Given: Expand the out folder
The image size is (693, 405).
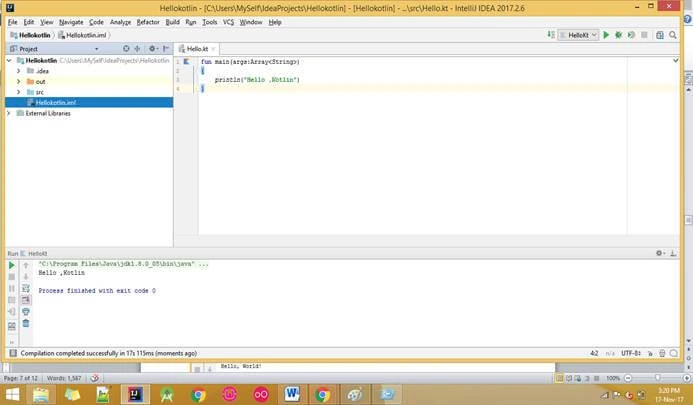Looking at the screenshot, I should pyautogui.click(x=19, y=81).
